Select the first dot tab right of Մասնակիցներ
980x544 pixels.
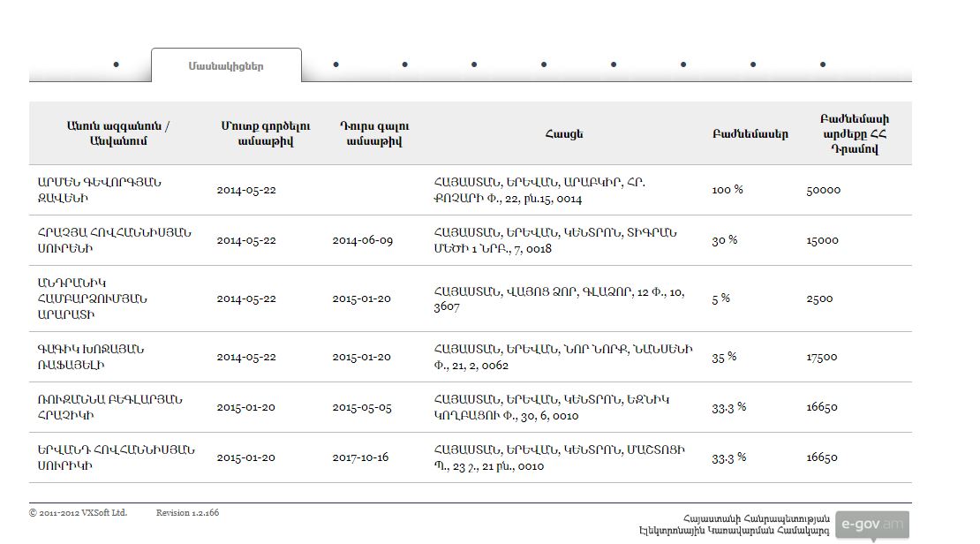point(336,64)
